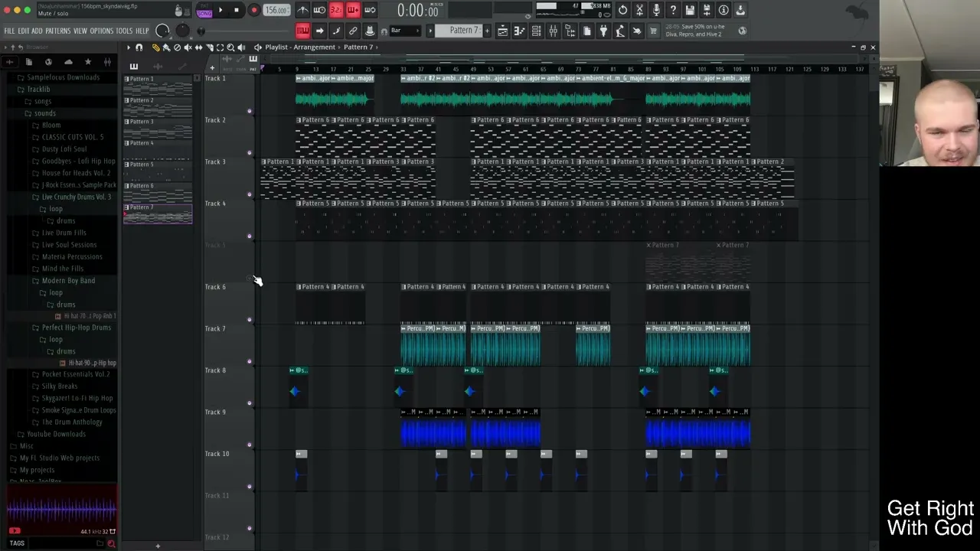Toggle wait for input before recording
Viewport: 980px width, 551px height.
point(319,10)
